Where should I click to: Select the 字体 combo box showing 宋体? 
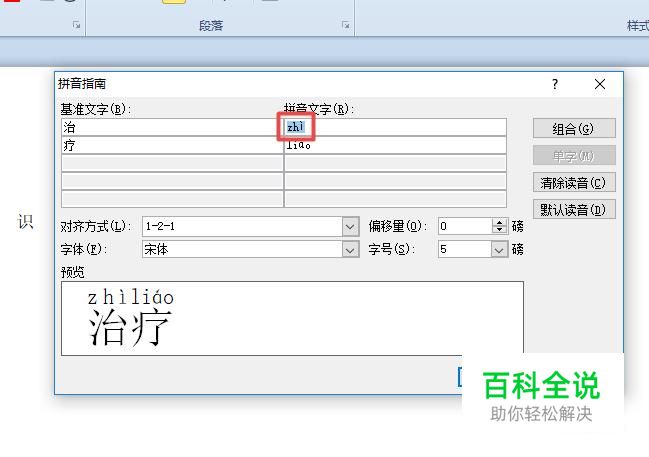click(250, 250)
